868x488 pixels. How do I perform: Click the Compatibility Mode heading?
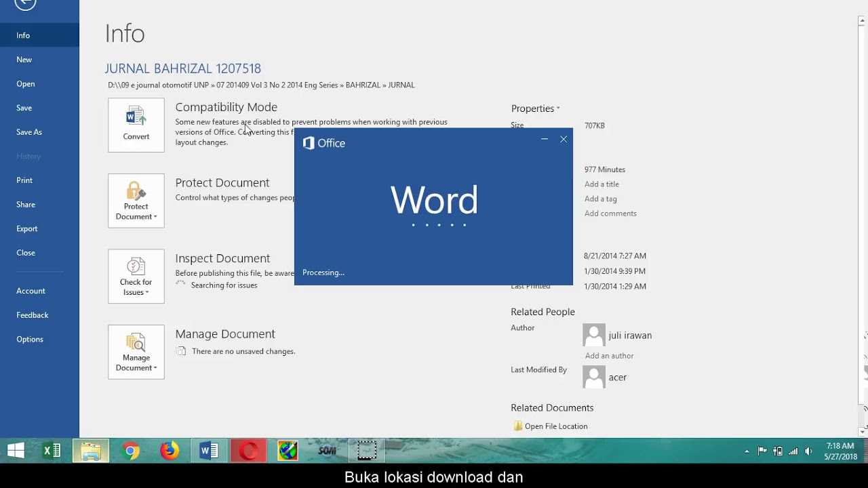coord(226,107)
